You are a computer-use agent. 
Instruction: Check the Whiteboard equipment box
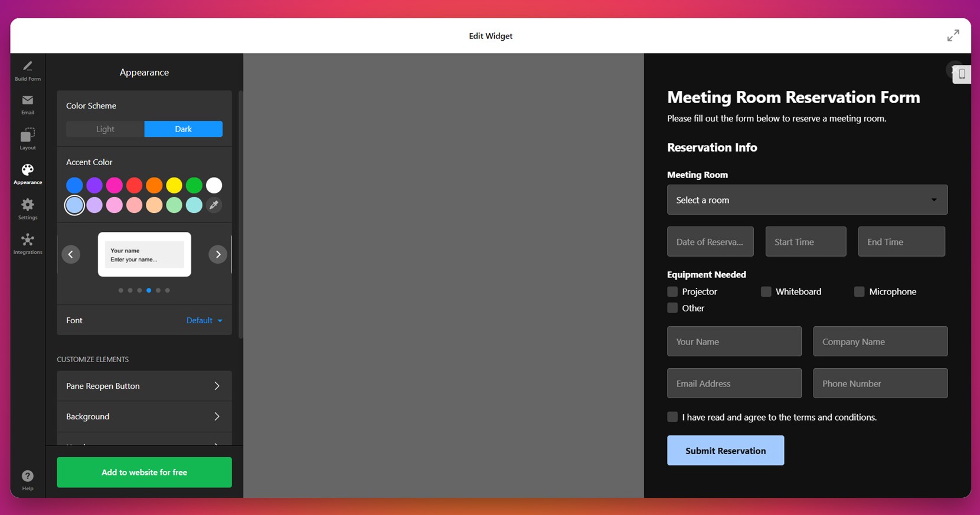click(766, 291)
